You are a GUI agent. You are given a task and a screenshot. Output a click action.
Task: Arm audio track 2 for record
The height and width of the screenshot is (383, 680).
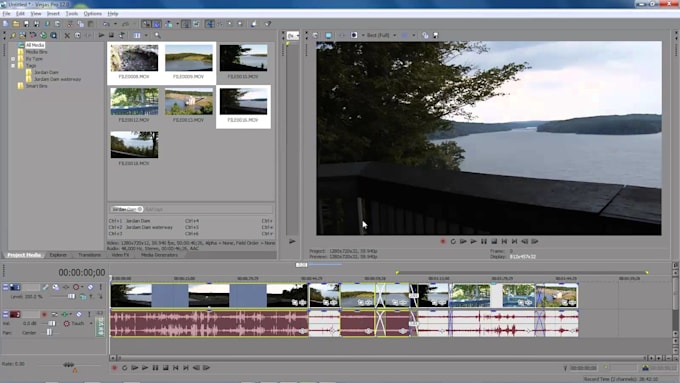click(44, 314)
